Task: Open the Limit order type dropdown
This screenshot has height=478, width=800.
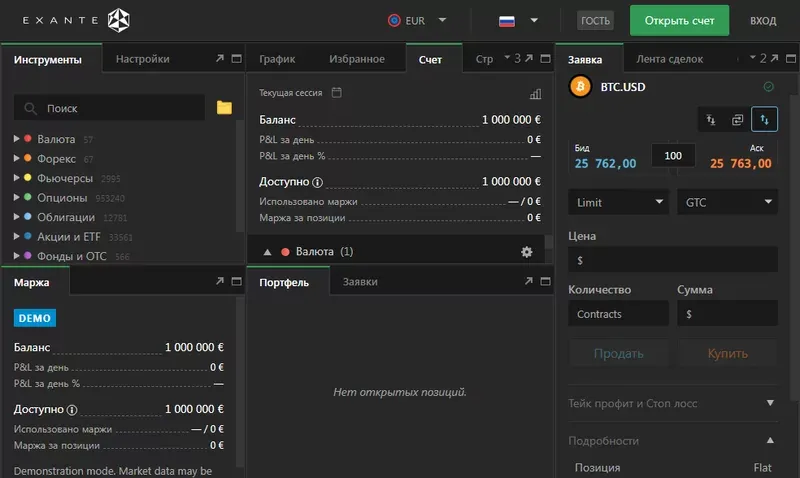Action: 618,202
